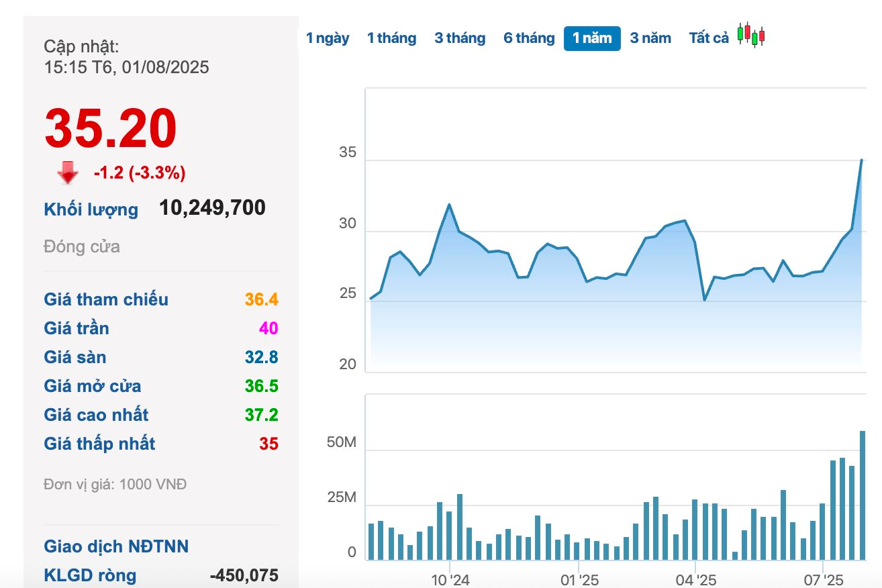Click the Khối lượng label

[91, 209]
